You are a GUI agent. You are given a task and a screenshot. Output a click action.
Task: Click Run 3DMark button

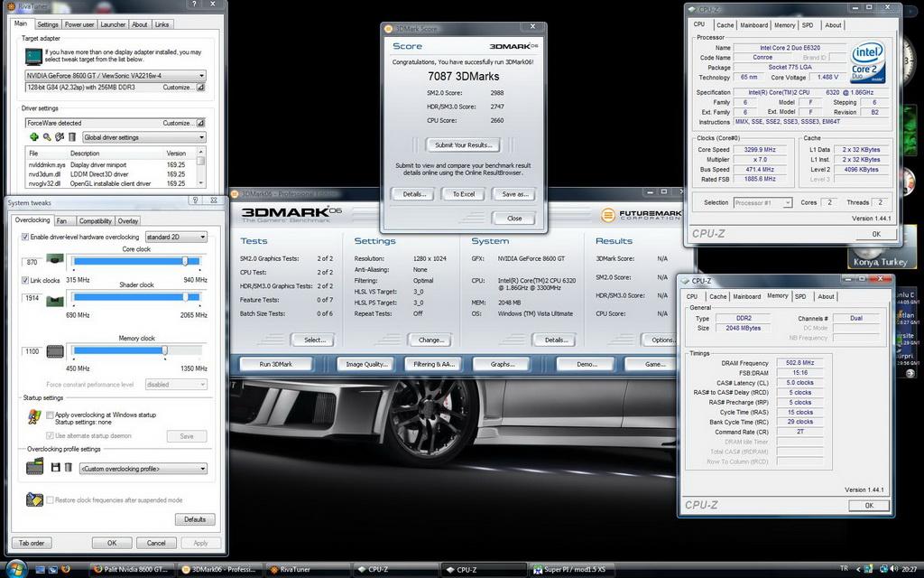pyautogui.click(x=276, y=364)
